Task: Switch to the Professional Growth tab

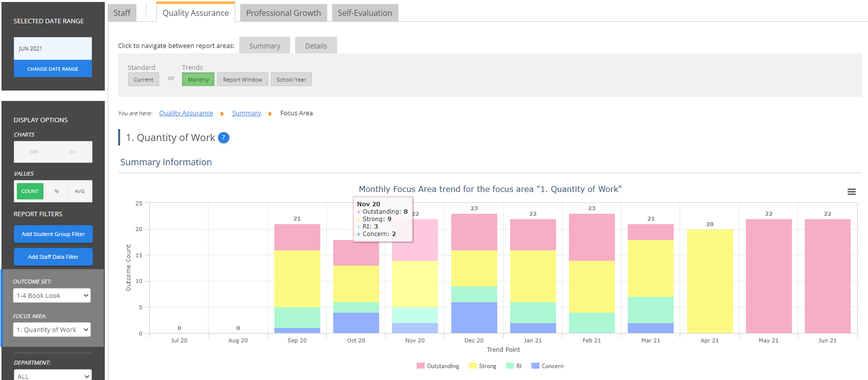Action: coord(283,13)
